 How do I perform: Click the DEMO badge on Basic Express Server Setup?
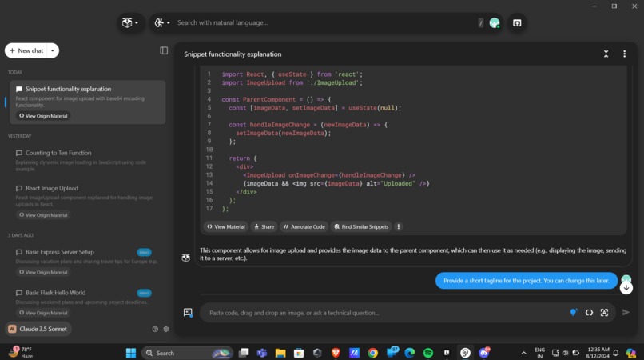(x=144, y=252)
